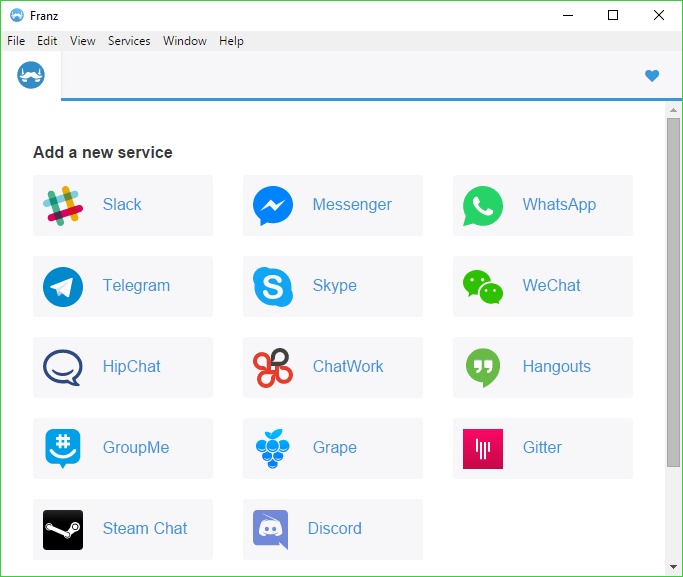Click the Messenger lightning bubble icon
This screenshot has height=577, width=683.
(273, 206)
